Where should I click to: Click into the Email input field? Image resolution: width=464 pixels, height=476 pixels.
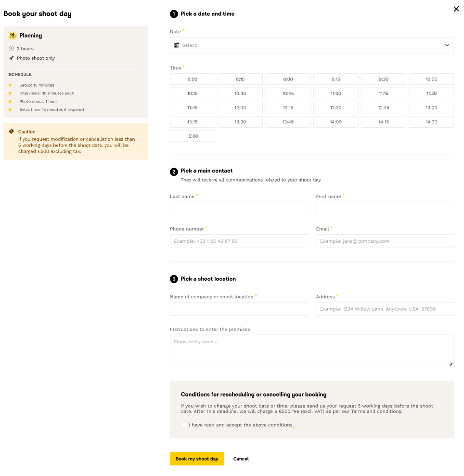coord(385,241)
